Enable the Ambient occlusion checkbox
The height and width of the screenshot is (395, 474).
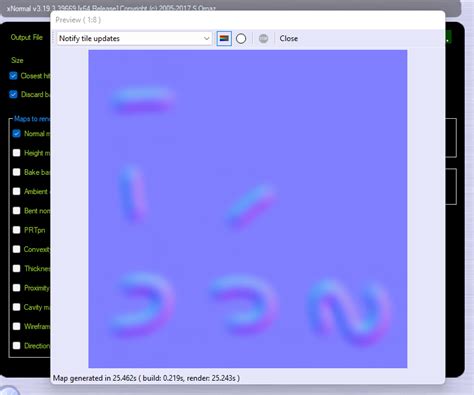click(x=16, y=191)
